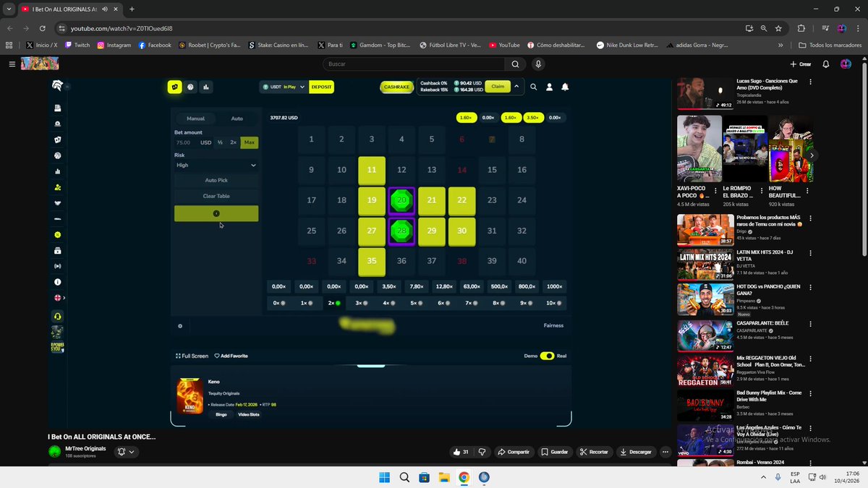Click the Chrome icon in taskbar

click(x=464, y=477)
